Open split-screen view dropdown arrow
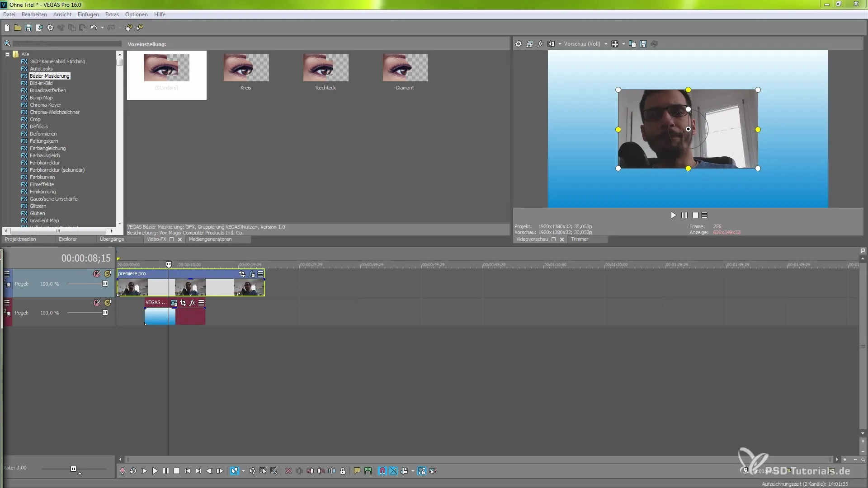 coord(560,44)
